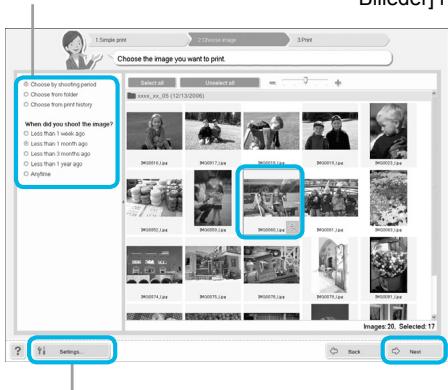Viewport: 448px width, 390px height.
Task: Select the flower field portrait thumbnail
Action: pos(388,198)
